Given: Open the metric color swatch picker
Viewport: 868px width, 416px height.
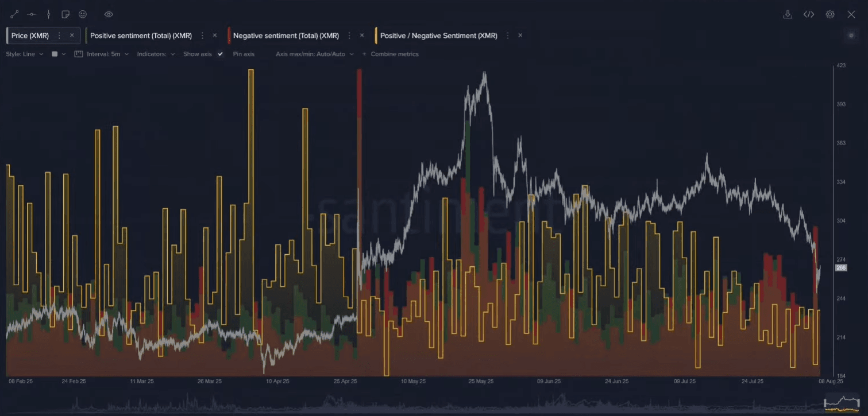Looking at the screenshot, I should (55, 54).
